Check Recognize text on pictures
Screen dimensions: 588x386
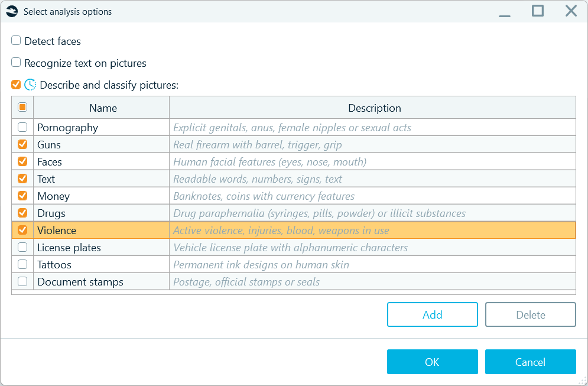[16, 63]
